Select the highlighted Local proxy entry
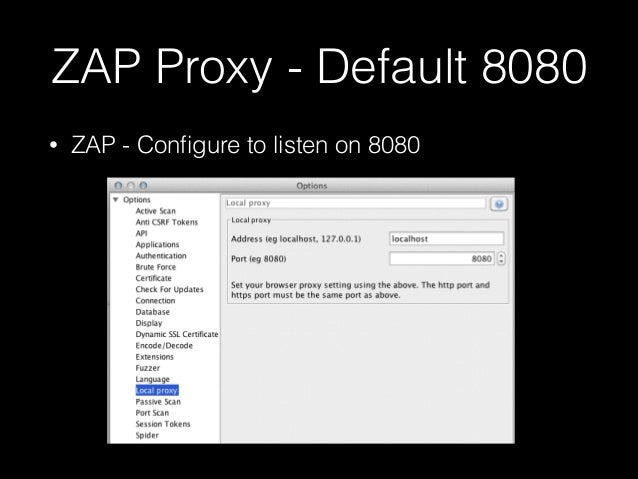 point(157,390)
